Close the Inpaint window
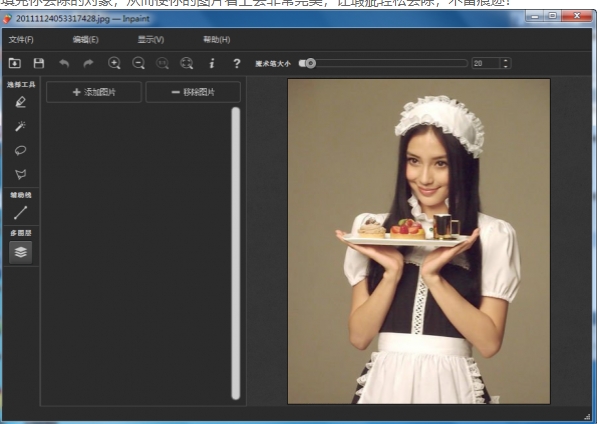 tap(576, 16)
